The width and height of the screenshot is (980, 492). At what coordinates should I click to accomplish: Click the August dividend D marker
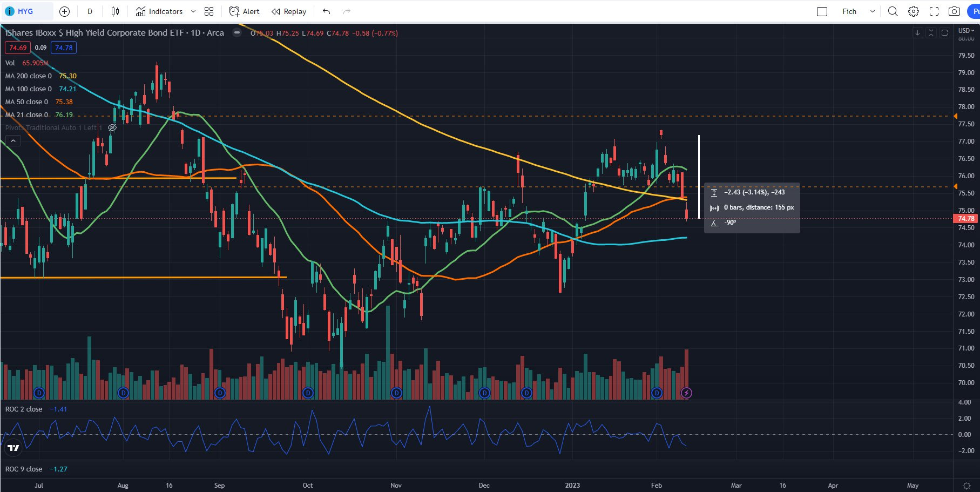[x=123, y=393]
